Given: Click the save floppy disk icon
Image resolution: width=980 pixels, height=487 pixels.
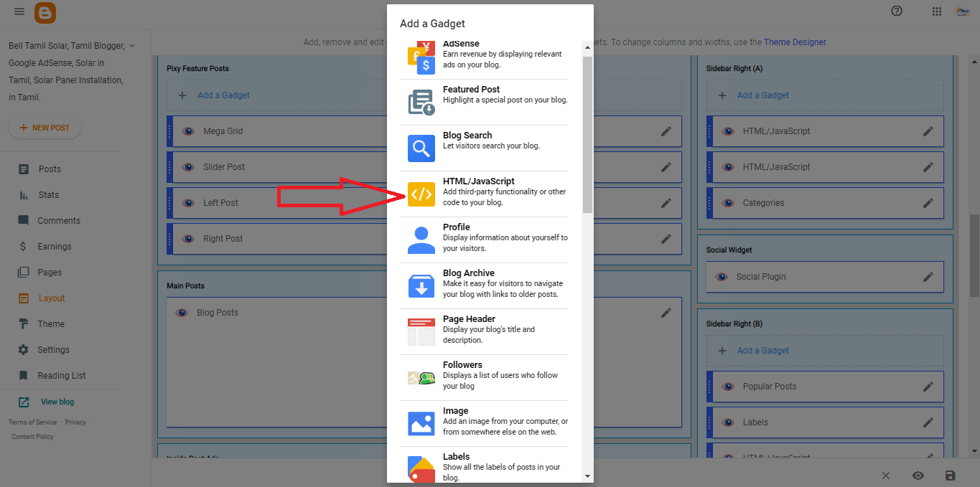Looking at the screenshot, I should 951,476.
